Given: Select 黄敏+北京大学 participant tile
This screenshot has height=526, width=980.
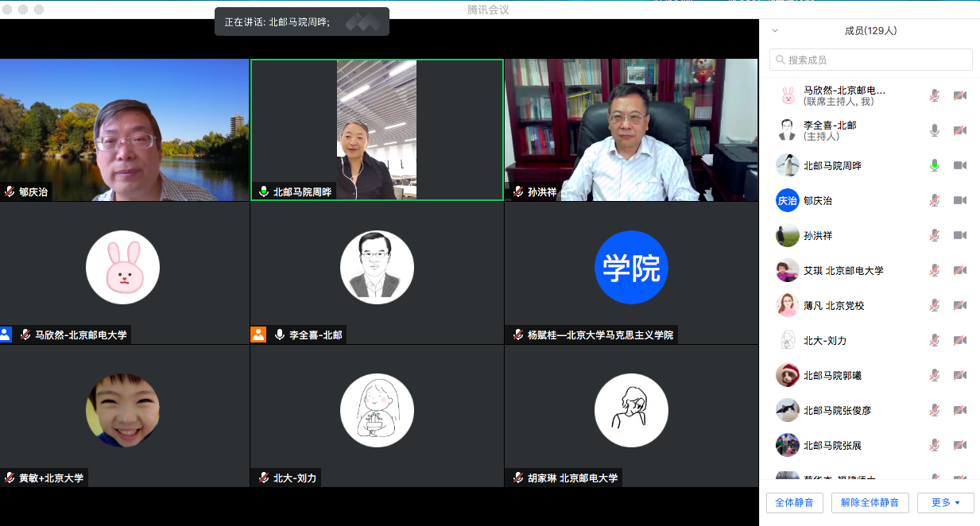Looking at the screenshot, I should click(x=125, y=416).
